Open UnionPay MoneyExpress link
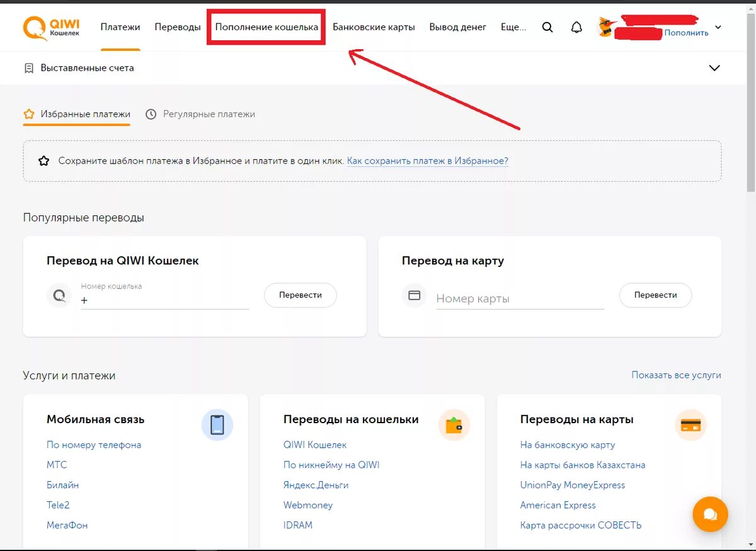 (x=573, y=485)
